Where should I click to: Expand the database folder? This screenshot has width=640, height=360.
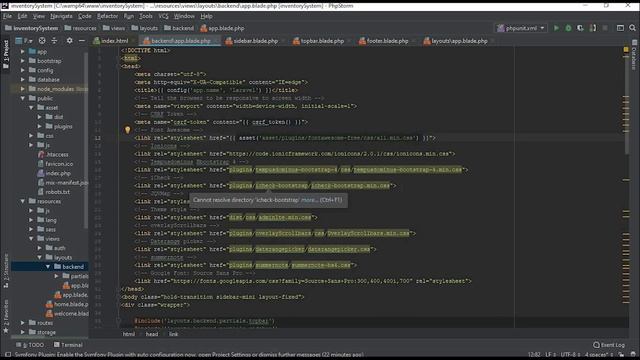pos(23,80)
